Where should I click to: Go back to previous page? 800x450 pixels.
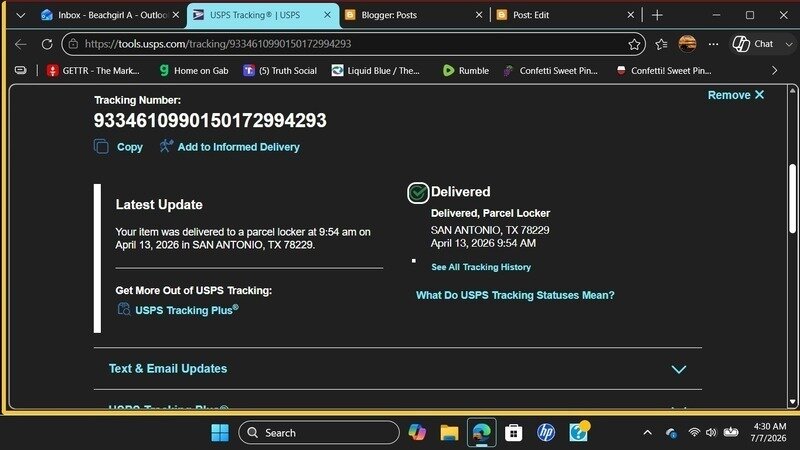21,44
